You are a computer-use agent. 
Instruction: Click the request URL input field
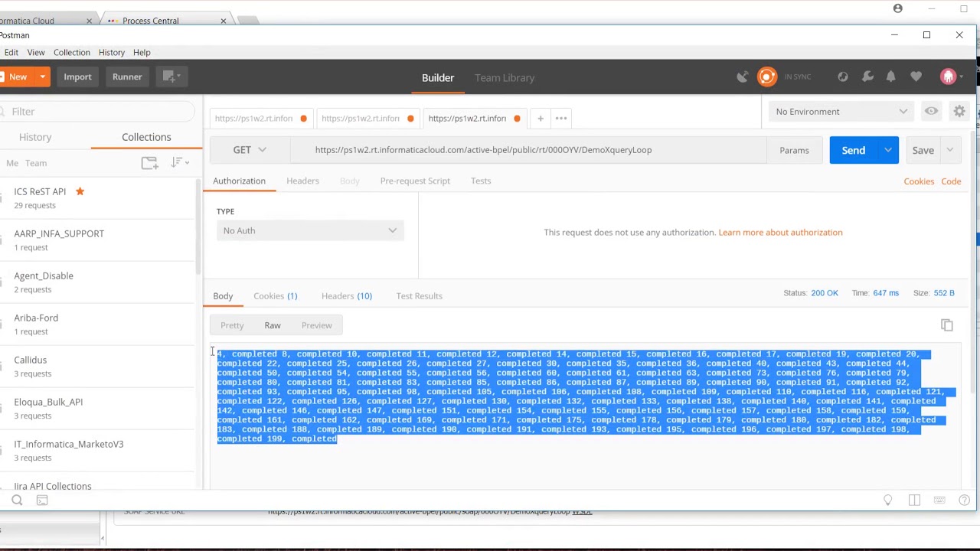point(528,150)
